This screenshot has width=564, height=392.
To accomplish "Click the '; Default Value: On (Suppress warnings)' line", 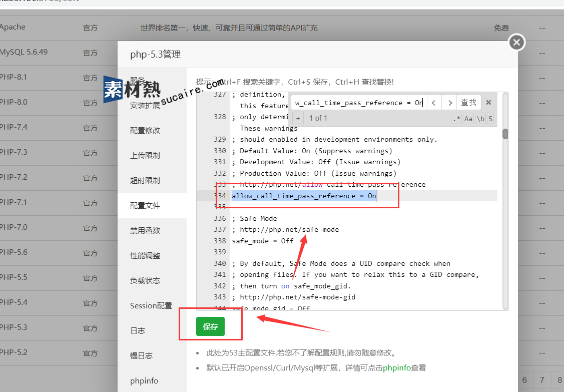I will tap(312, 151).
